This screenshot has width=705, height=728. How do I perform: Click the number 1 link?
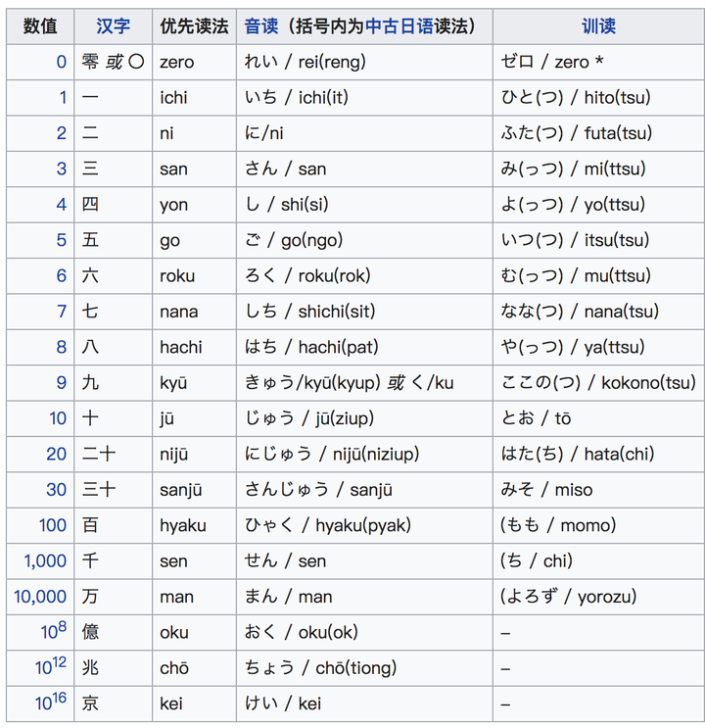[x=63, y=98]
